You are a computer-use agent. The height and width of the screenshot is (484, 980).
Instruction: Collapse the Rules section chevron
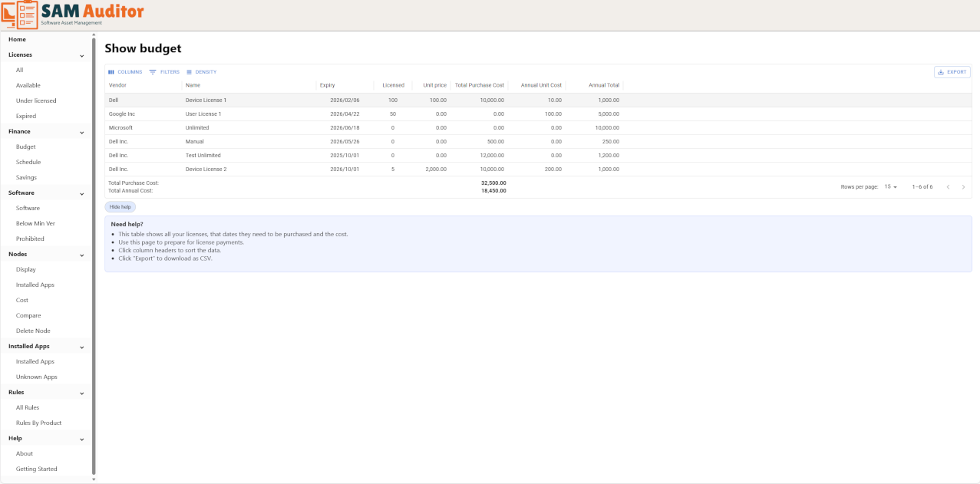tap(82, 392)
